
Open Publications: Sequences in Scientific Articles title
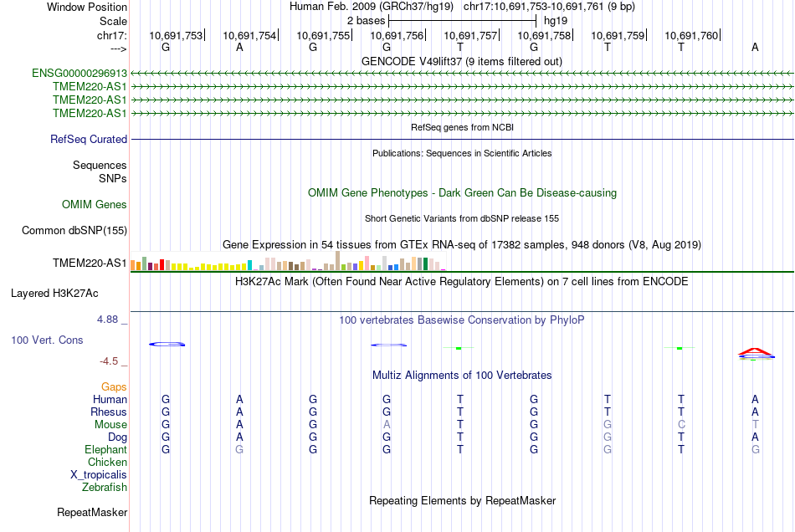pyautogui.click(x=462, y=153)
